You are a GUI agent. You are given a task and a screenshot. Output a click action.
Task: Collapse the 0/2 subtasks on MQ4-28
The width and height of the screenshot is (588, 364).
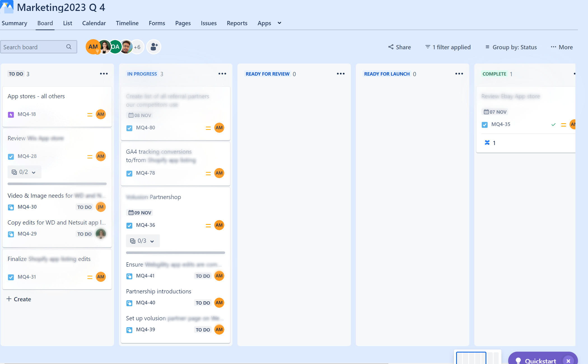click(24, 172)
